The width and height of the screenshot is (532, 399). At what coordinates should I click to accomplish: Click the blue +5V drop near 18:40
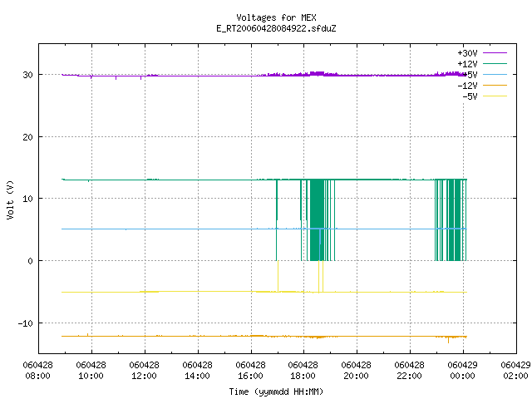pos(319,244)
